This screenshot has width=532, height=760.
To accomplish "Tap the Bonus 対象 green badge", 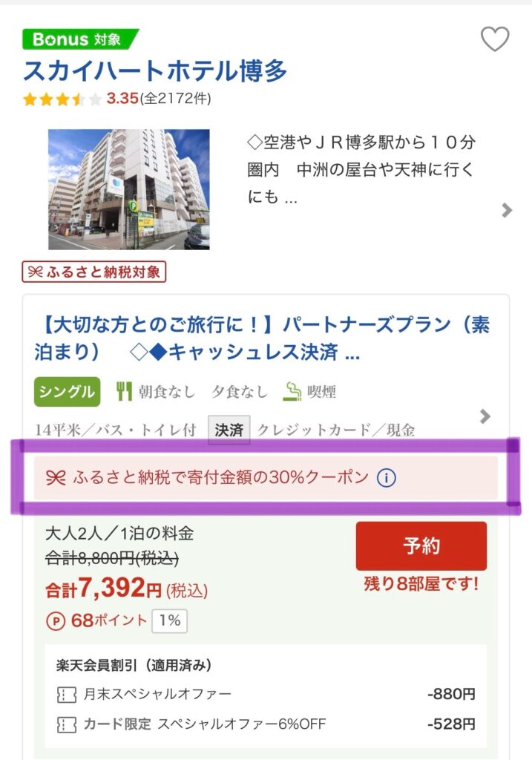I will point(80,39).
